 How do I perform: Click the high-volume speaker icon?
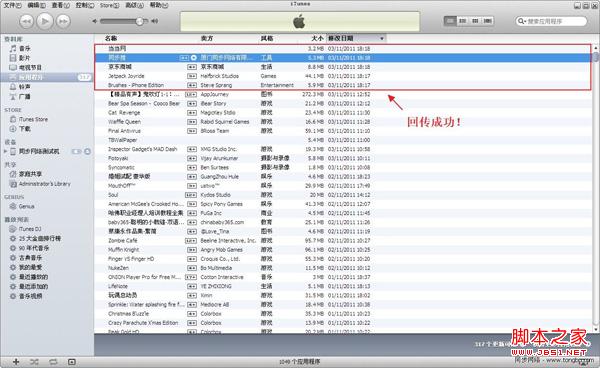coord(154,21)
